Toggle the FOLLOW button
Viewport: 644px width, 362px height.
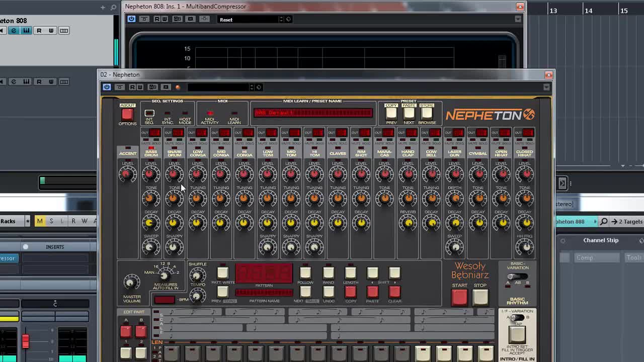point(305,273)
